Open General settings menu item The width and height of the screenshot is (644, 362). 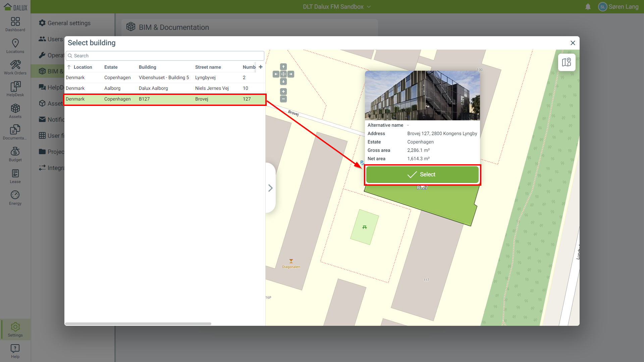coord(69,23)
